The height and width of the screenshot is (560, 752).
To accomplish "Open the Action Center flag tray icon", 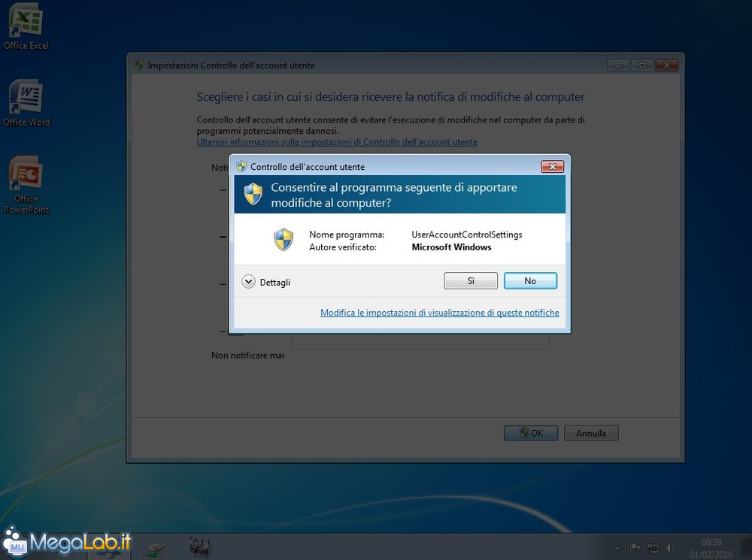I will 635,547.
